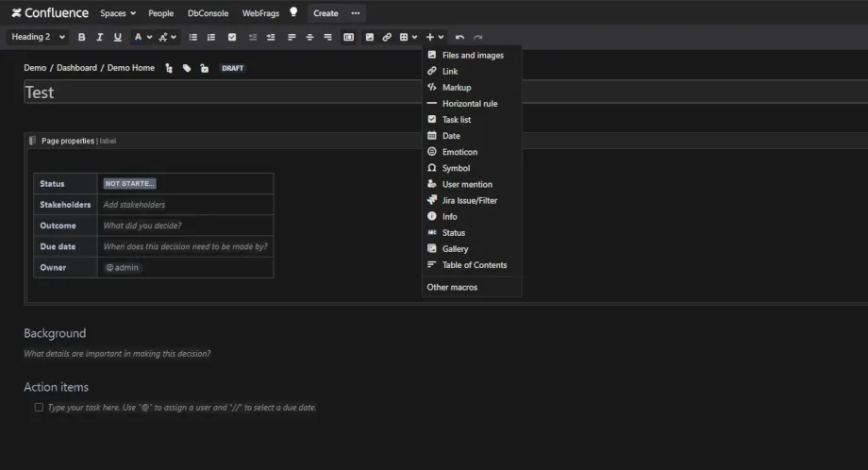The image size is (868, 470).
Task: Open the WebFrags menu item
Action: point(260,13)
